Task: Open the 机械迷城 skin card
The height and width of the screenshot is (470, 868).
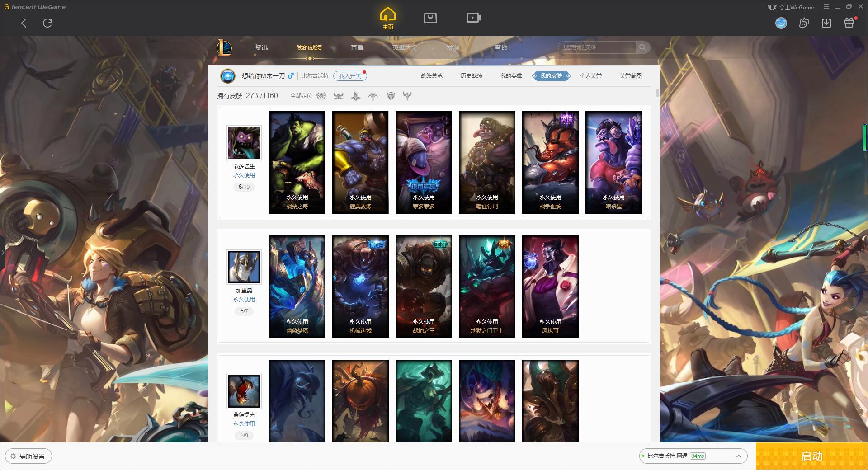Action: pos(360,287)
